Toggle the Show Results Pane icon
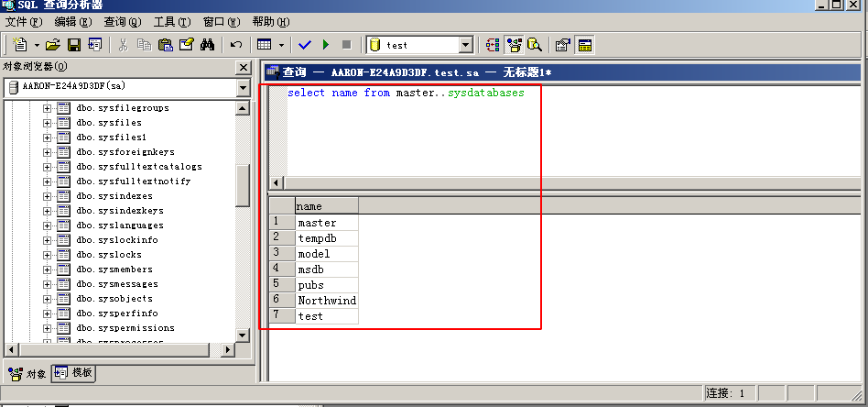The width and height of the screenshot is (868, 407). pos(584,45)
